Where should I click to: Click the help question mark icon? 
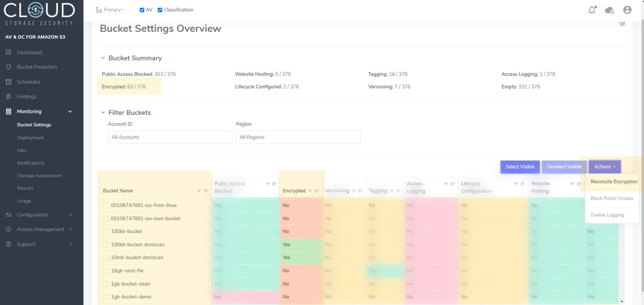[x=622, y=24]
